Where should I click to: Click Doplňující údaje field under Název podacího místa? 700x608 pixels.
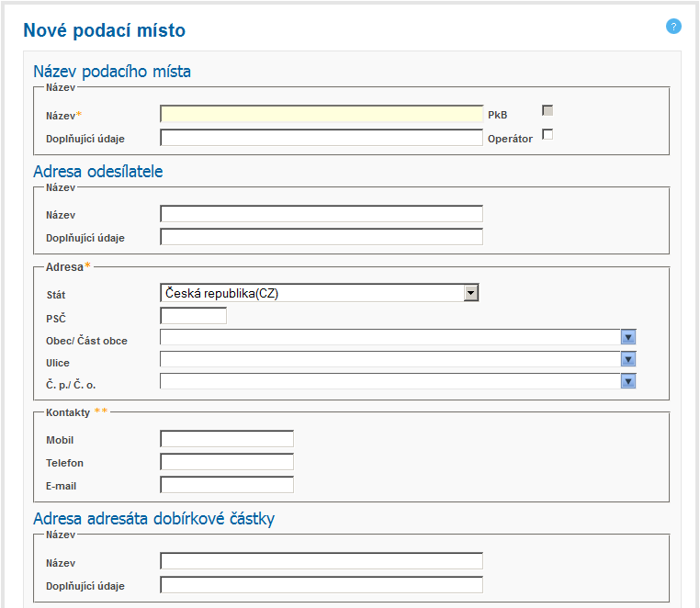(322, 138)
